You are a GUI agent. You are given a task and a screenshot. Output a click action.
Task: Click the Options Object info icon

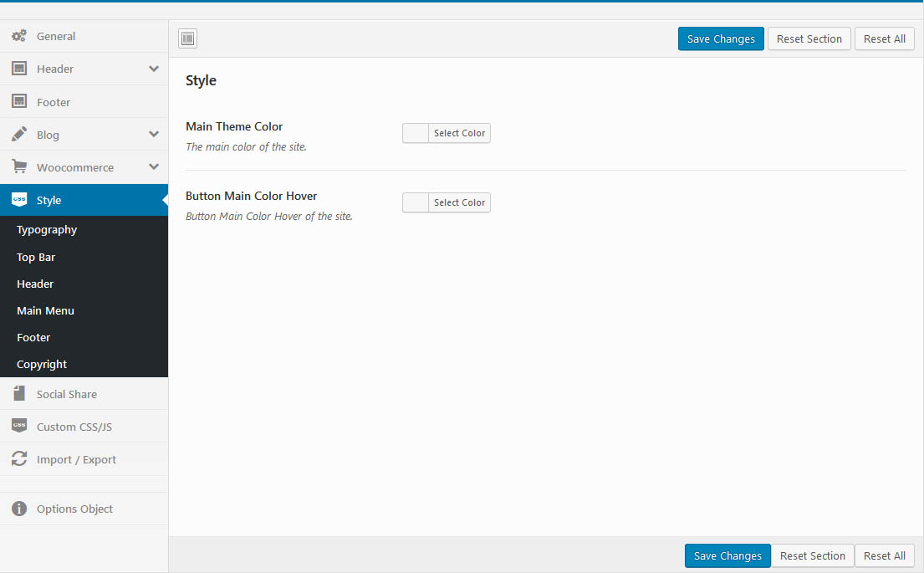click(x=18, y=509)
